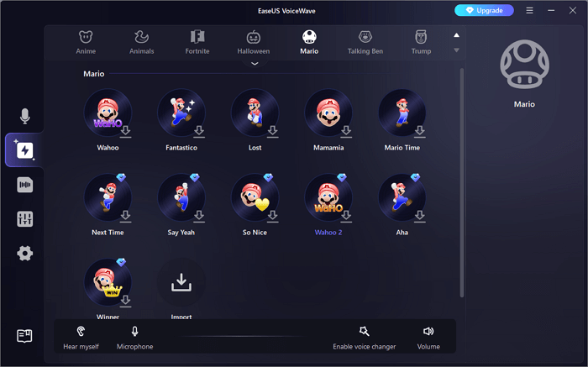Image resolution: width=588 pixels, height=367 pixels.
Task: Download the Fantastico sound via its arrow icon
Action: coord(199,132)
